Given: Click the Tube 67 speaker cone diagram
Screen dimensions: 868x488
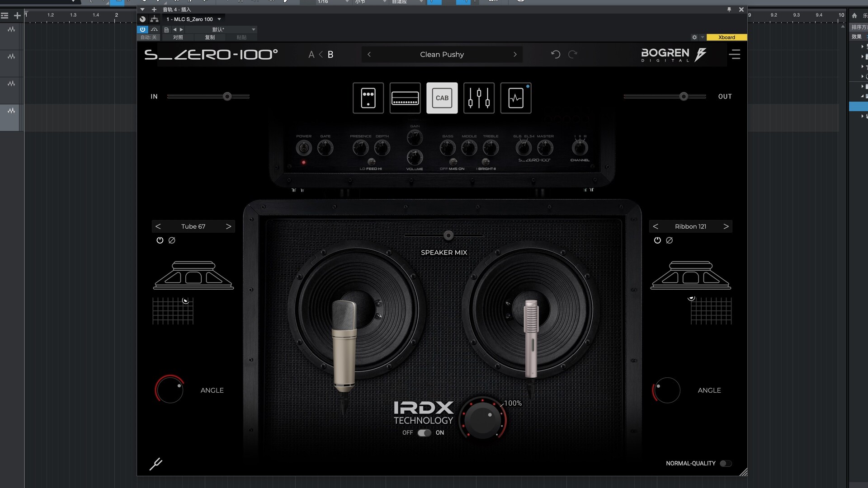Looking at the screenshot, I should 193,275.
